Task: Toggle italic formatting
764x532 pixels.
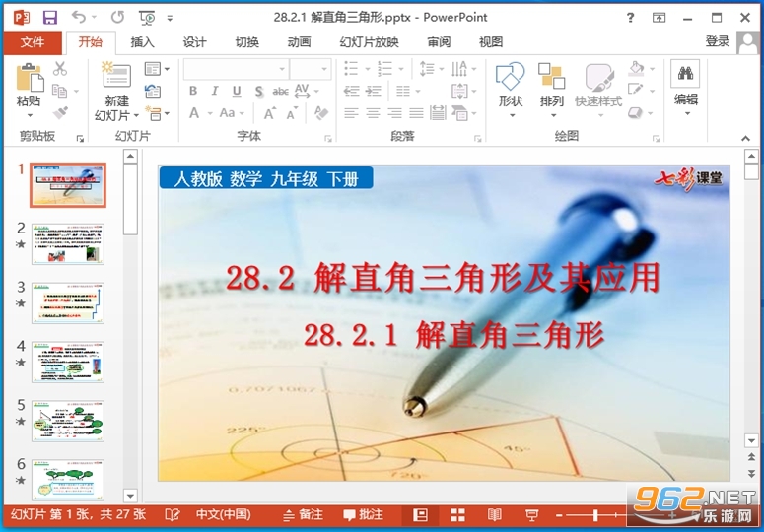Action: (x=214, y=91)
